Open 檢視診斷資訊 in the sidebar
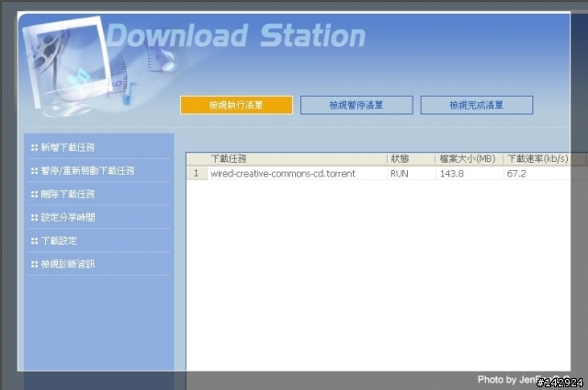This screenshot has width=588, height=390. [x=67, y=264]
